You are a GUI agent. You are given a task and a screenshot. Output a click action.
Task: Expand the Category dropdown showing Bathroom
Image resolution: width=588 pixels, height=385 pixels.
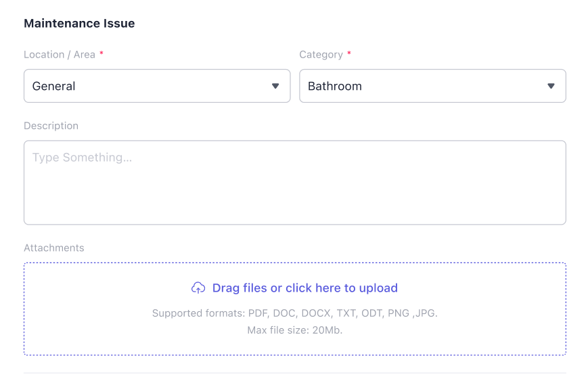(432, 86)
